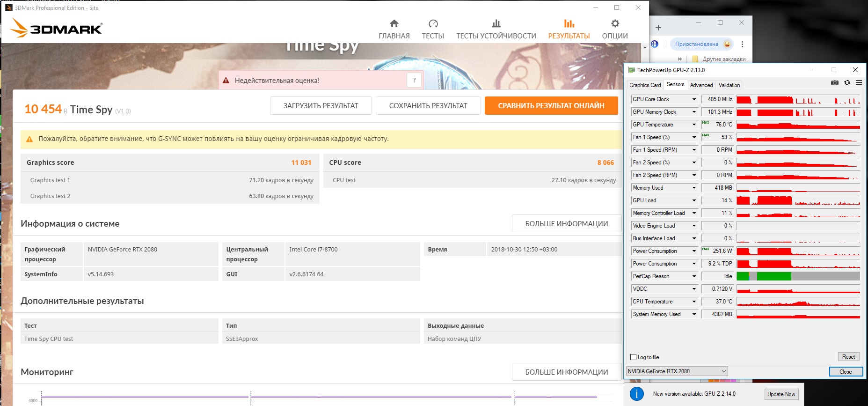Click the Intel Core i7-8700 cell
The image size is (868, 406).
click(352, 254)
